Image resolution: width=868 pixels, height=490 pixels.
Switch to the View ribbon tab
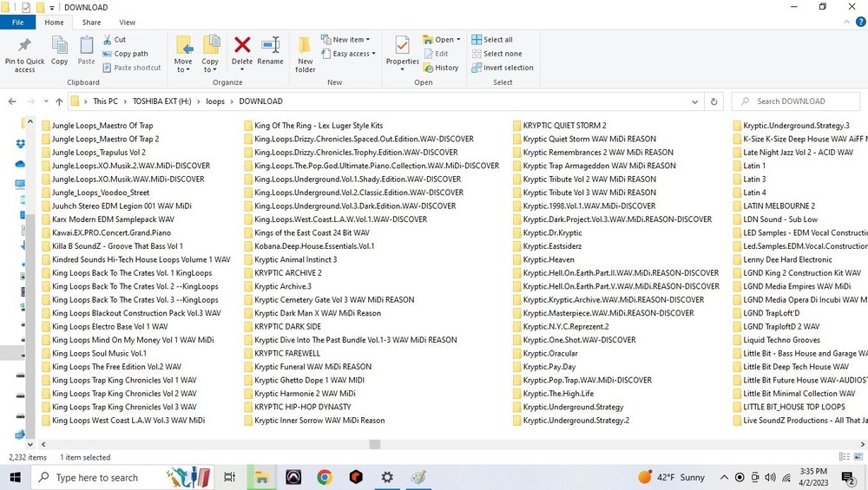pos(128,23)
